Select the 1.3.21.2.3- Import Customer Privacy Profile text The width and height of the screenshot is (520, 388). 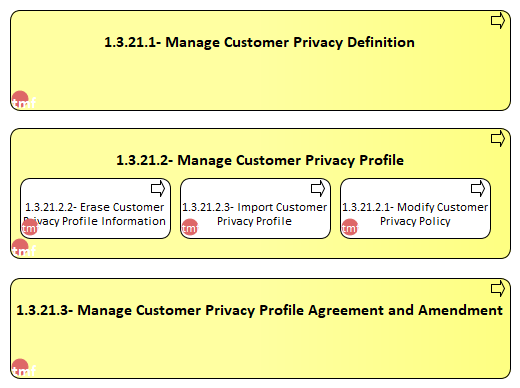[255, 214]
